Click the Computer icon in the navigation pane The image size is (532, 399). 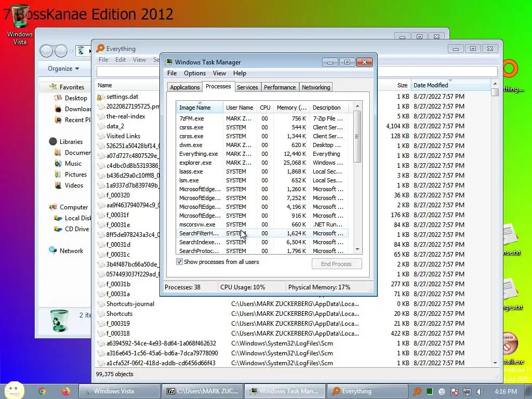tap(53, 207)
